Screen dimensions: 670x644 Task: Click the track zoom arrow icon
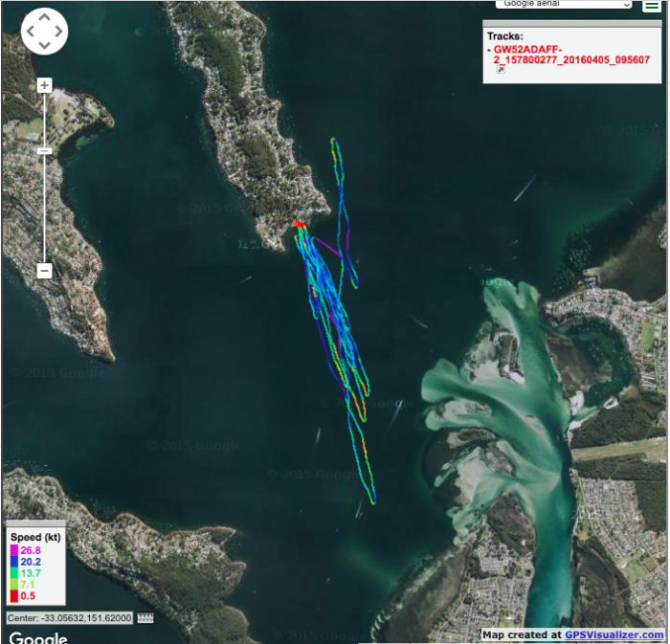pos(500,71)
